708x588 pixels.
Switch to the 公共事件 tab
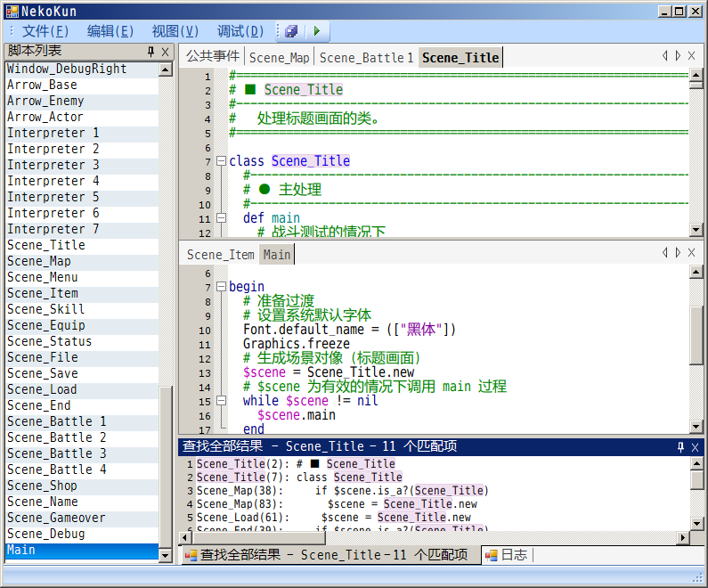[213, 56]
